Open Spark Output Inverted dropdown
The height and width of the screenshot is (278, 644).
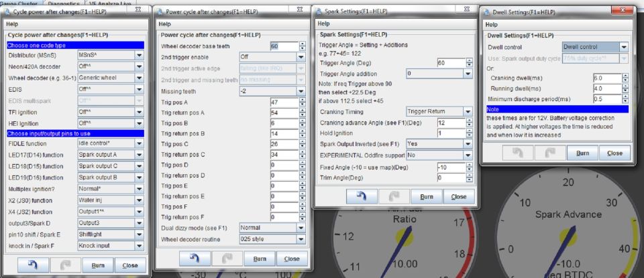tap(439, 144)
